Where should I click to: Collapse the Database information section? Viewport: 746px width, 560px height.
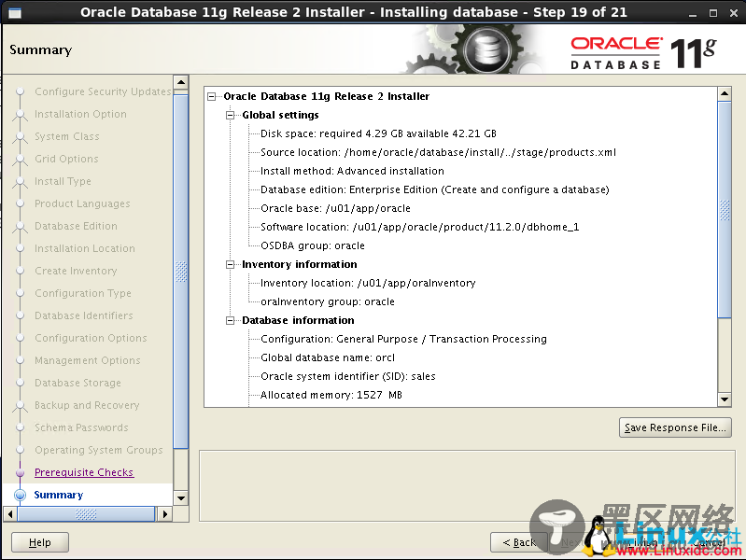click(x=231, y=321)
